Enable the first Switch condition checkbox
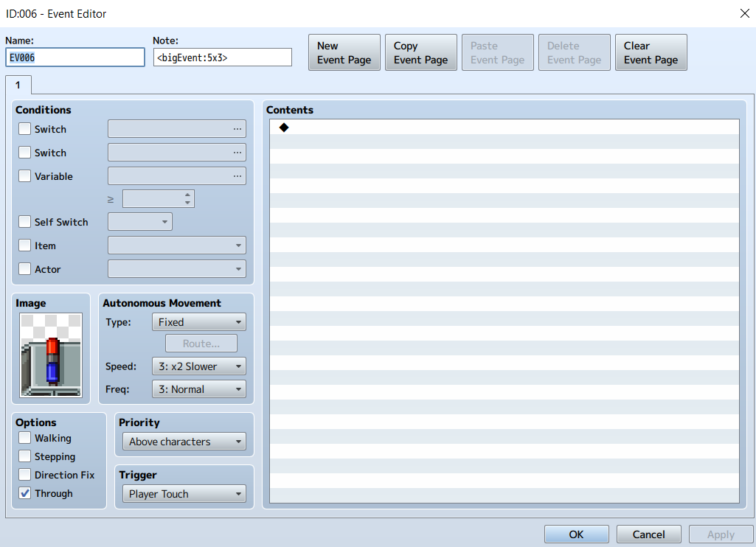 coord(24,129)
